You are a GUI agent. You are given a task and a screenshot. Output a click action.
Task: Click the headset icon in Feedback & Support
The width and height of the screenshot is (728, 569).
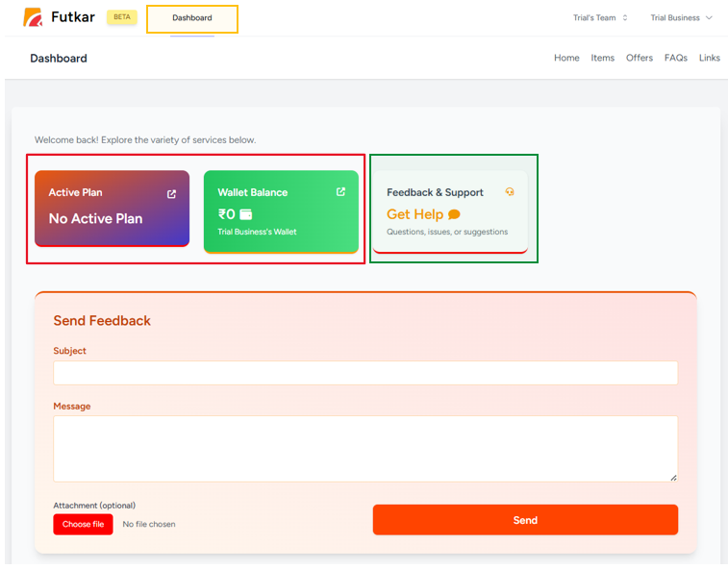(x=510, y=191)
